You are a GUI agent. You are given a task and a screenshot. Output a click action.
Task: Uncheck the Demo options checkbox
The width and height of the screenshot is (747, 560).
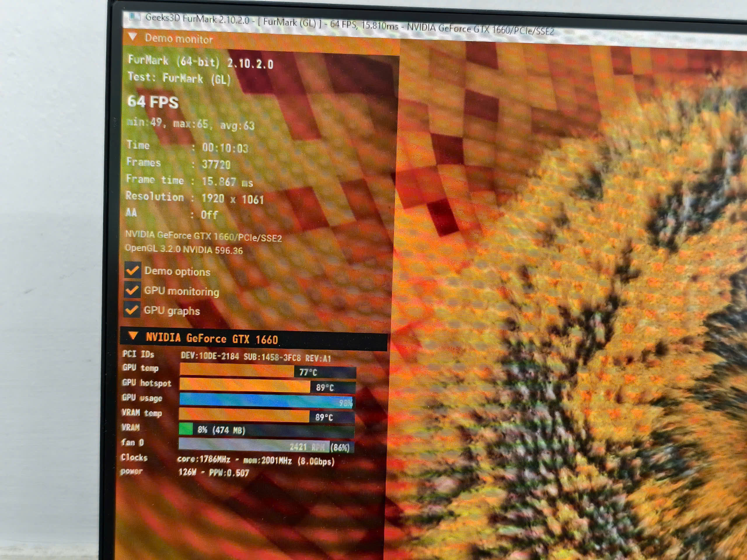pyautogui.click(x=132, y=270)
